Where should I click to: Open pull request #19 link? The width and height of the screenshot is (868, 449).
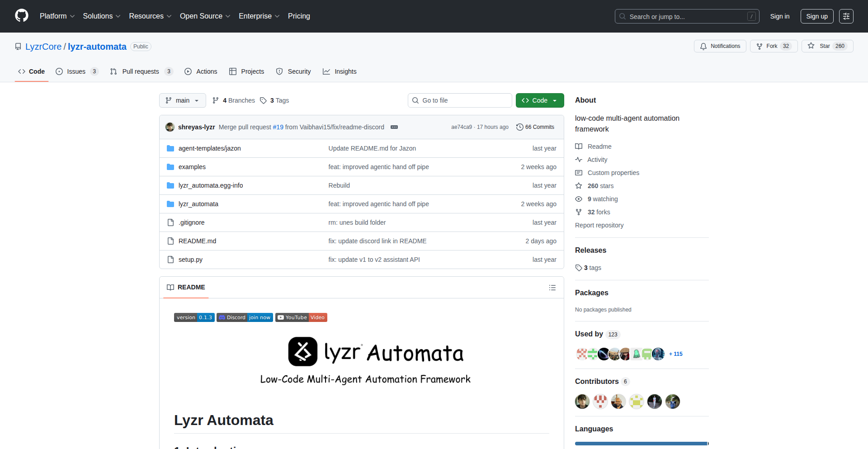click(278, 127)
